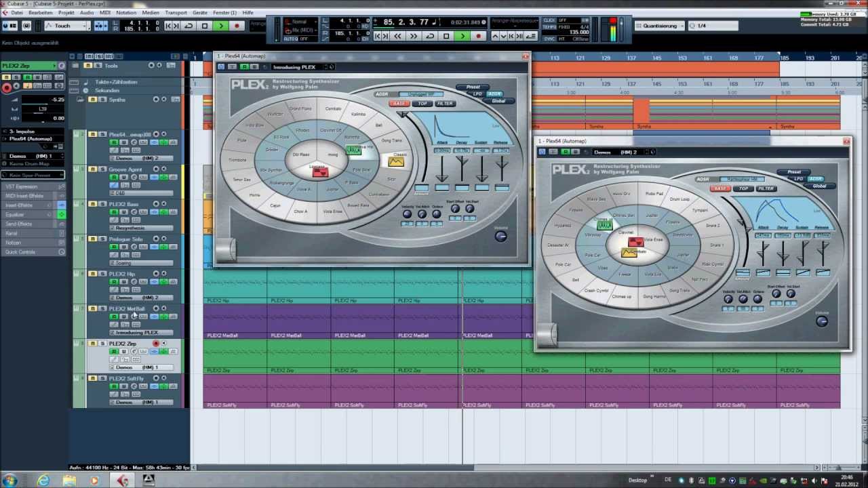The height and width of the screenshot is (488, 868).
Task: Record from the floating transport panel
Action: [x=478, y=36]
